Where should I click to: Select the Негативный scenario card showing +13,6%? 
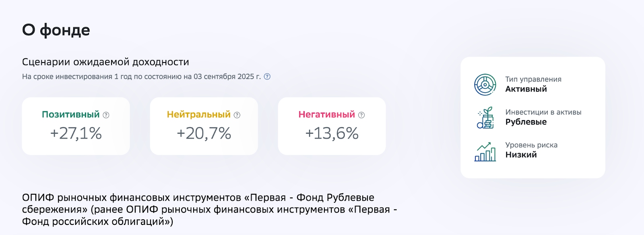(x=332, y=126)
